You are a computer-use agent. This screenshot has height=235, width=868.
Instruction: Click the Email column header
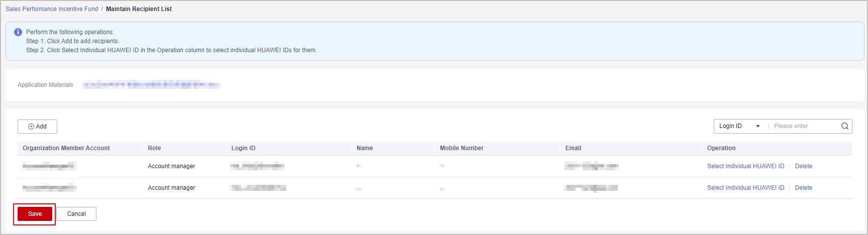pos(573,148)
